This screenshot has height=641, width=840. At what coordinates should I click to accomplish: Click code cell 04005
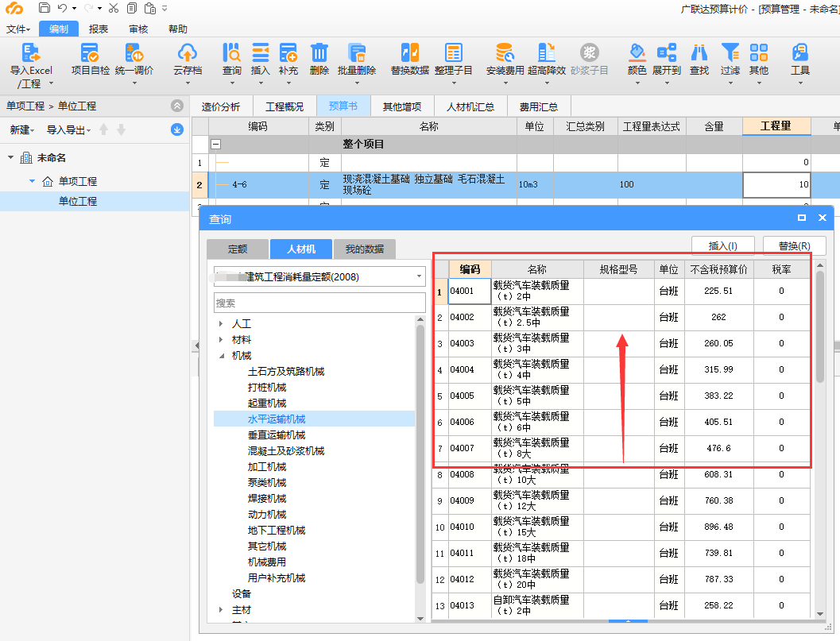[x=470, y=396]
